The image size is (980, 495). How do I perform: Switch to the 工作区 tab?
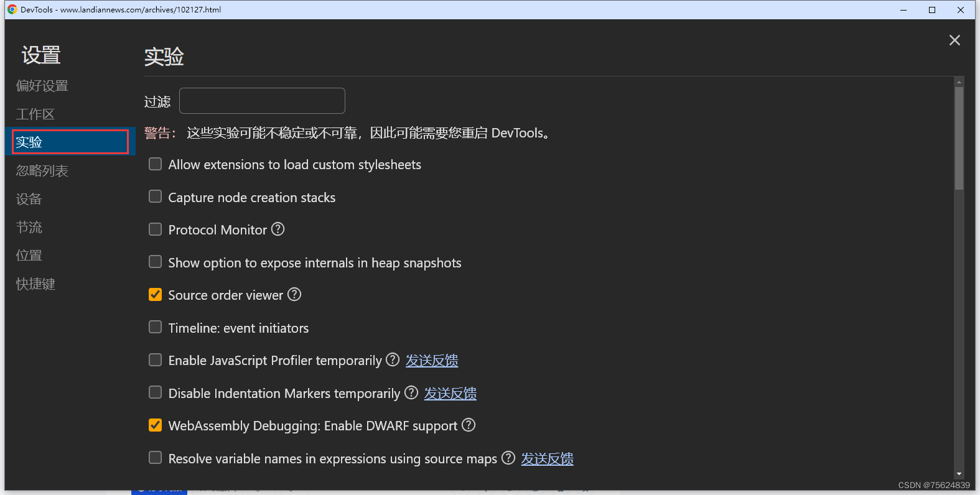[x=70, y=114]
